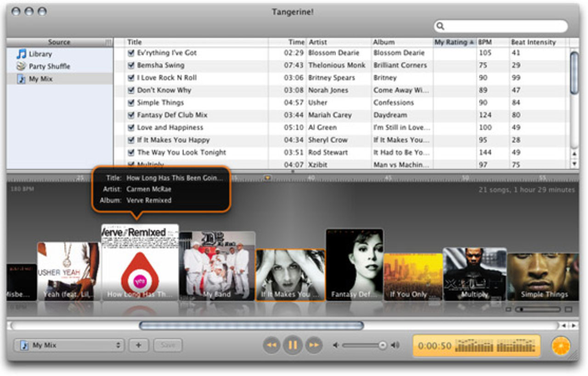The width and height of the screenshot is (588, 376).
Task: Toggle the checkbox next to "Bemsha Swing"
Action: tap(131, 65)
